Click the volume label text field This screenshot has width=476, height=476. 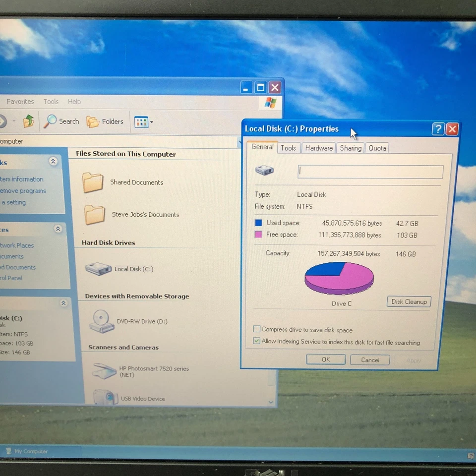point(370,171)
